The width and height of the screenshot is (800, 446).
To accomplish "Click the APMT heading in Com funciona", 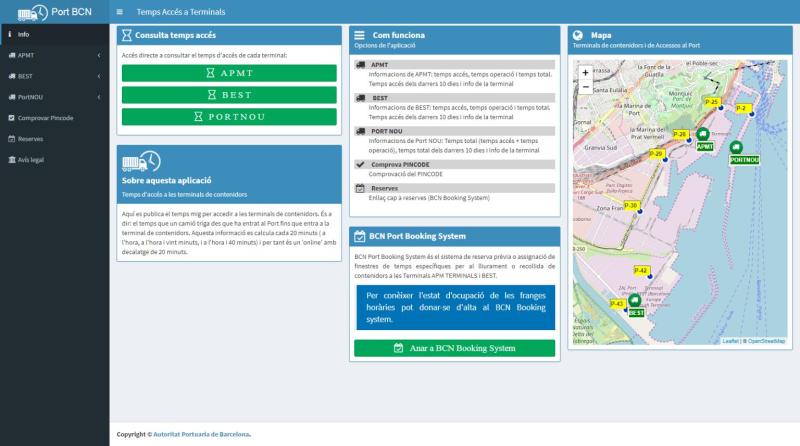I will pyautogui.click(x=380, y=65).
